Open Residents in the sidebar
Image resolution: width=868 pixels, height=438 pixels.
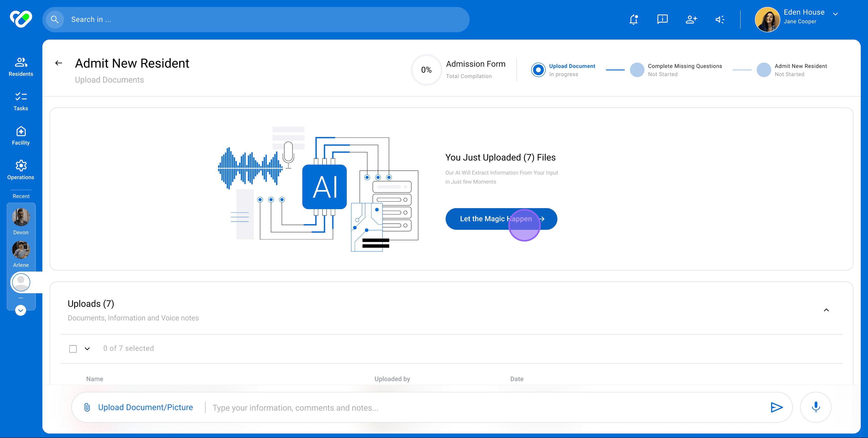[x=21, y=67]
